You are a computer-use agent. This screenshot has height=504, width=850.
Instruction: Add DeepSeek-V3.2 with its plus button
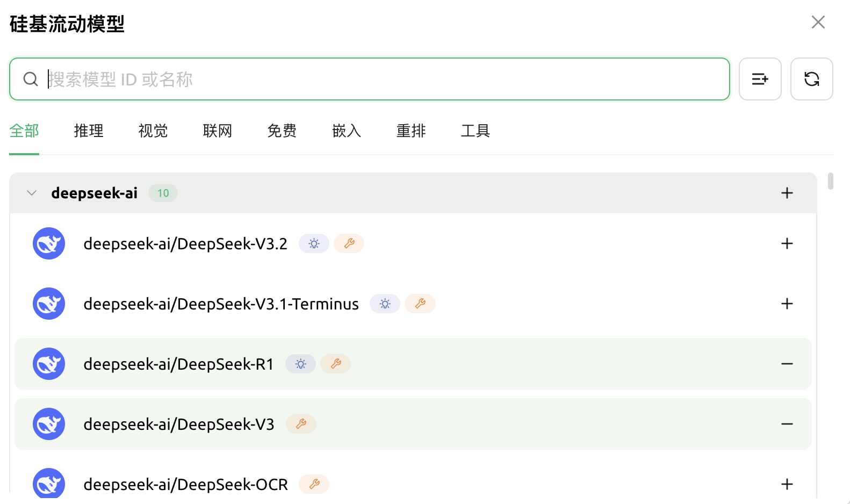tap(787, 243)
